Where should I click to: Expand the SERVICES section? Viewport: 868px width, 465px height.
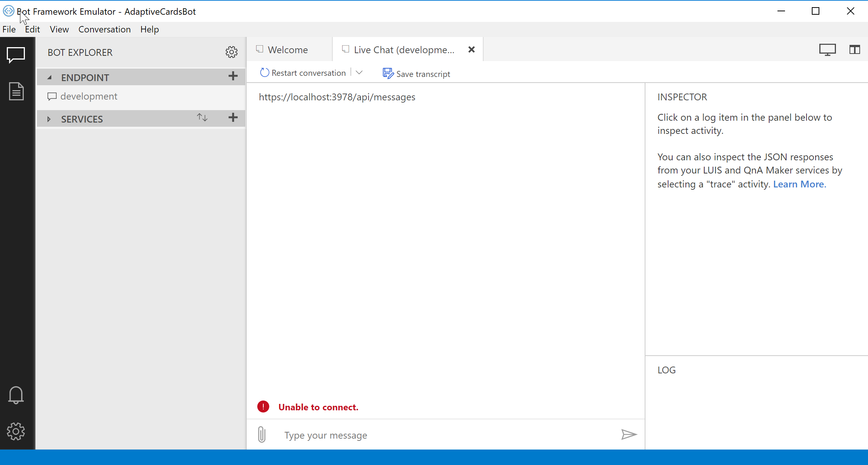pos(49,119)
